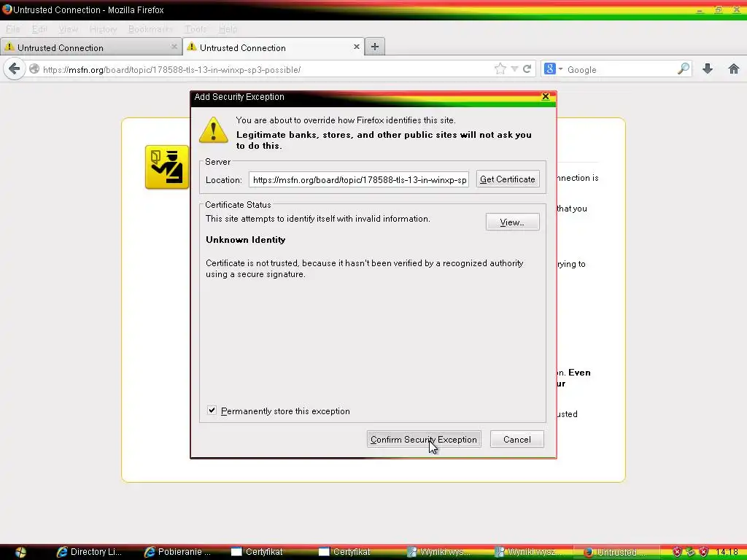This screenshot has width=747, height=560.
Task: Open the History menu
Action: pyautogui.click(x=103, y=29)
